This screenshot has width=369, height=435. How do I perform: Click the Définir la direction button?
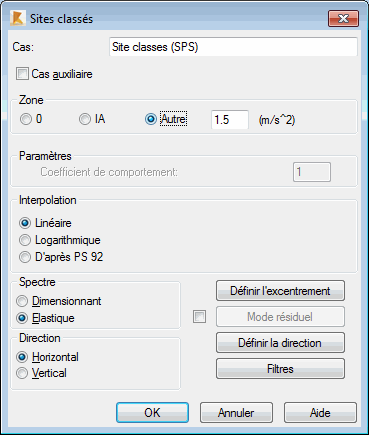click(x=280, y=343)
